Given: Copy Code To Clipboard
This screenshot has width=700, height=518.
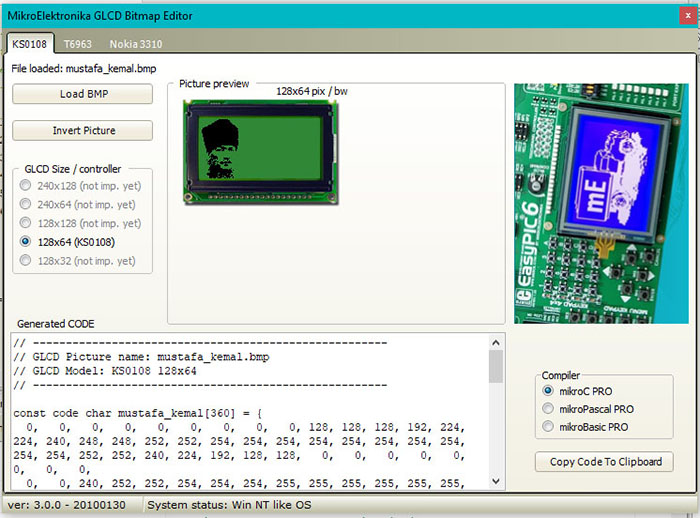Looking at the screenshot, I should 604,462.
